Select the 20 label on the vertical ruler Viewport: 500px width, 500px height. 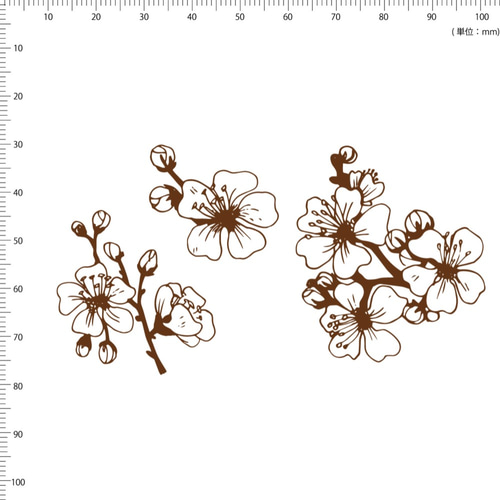(x=18, y=97)
